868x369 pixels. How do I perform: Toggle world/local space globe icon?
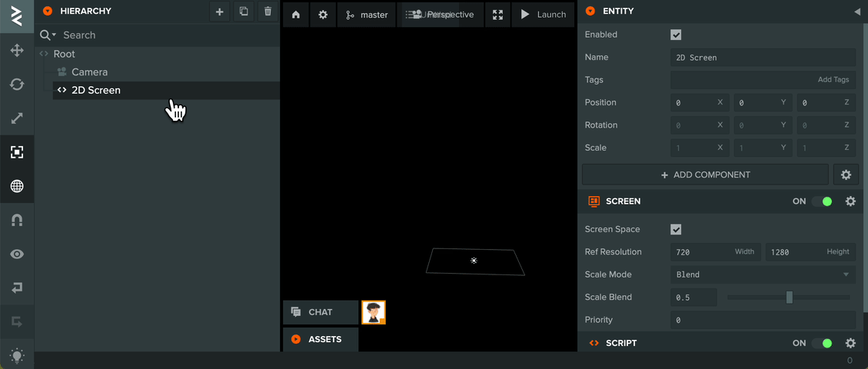16,186
